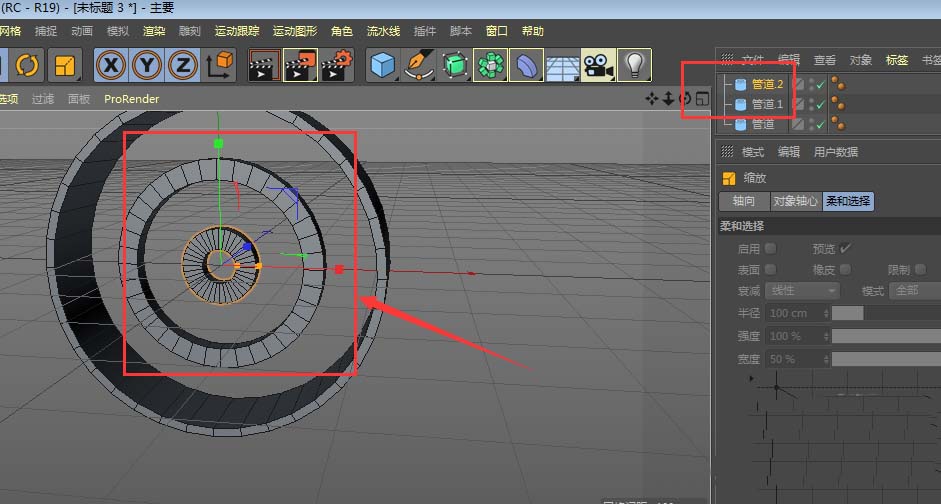The height and width of the screenshot is (504, 941).
Task: Select the spline Pen tool
Action: (419, 65)
